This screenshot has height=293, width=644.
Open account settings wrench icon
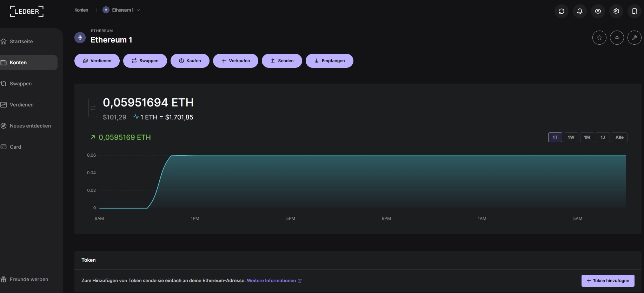coord(635,38)
